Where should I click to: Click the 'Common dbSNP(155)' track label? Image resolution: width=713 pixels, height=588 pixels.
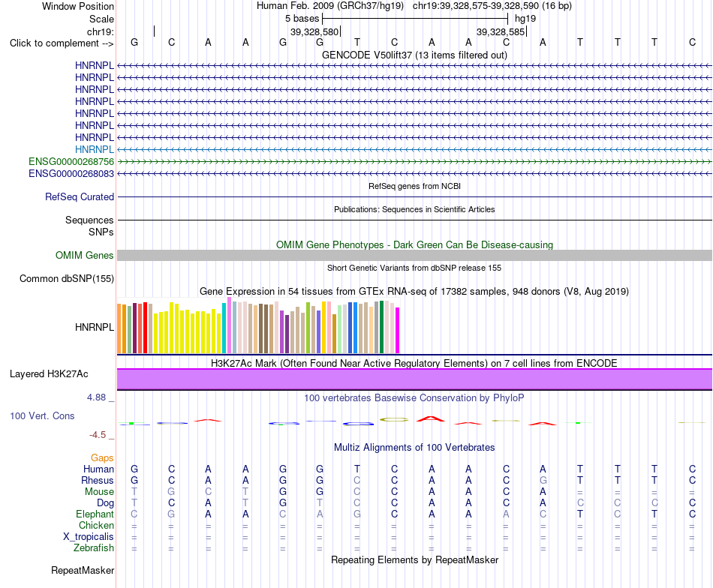pyautogui.click(x=66, y=278)
